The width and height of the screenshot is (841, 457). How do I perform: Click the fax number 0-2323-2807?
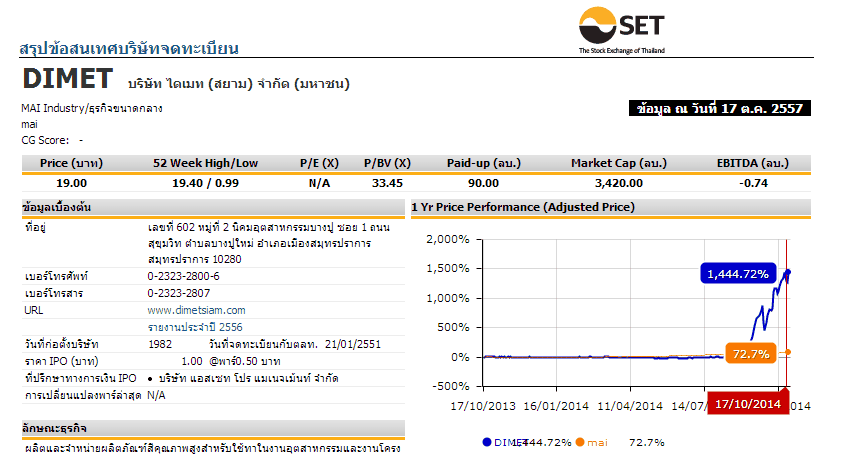[x=179, y=293]
